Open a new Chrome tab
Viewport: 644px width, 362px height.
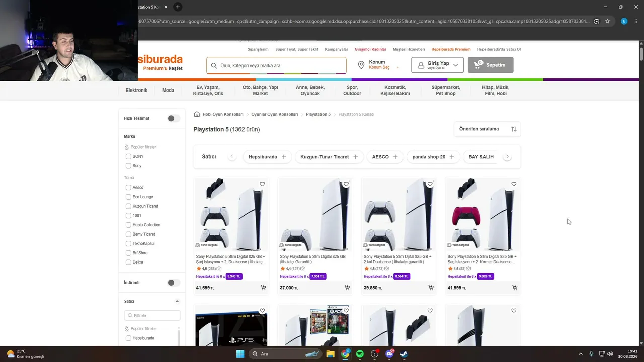click(178, 7)
